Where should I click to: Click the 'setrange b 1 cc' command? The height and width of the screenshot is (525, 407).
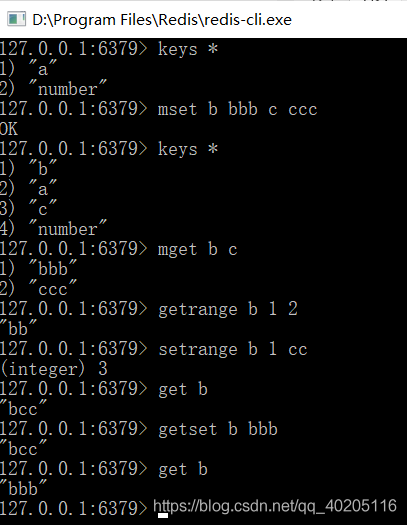[x=233, y=349]
